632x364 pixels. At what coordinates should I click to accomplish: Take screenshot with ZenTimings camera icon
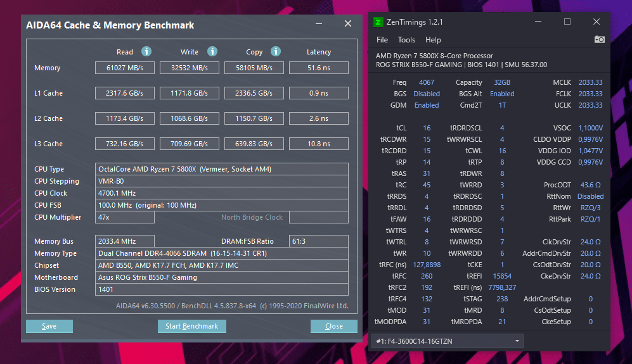(599, 39)
